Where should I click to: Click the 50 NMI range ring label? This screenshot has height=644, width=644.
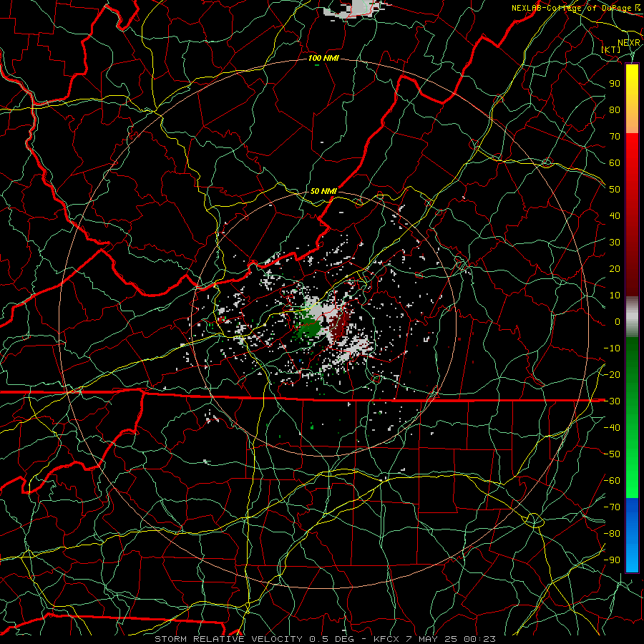tap(323, 191)
